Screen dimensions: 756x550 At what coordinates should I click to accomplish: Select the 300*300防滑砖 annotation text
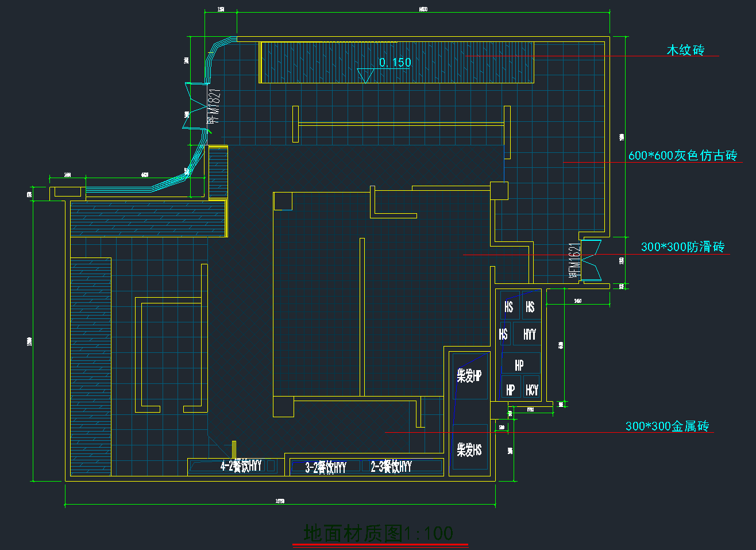pos(682,247)
